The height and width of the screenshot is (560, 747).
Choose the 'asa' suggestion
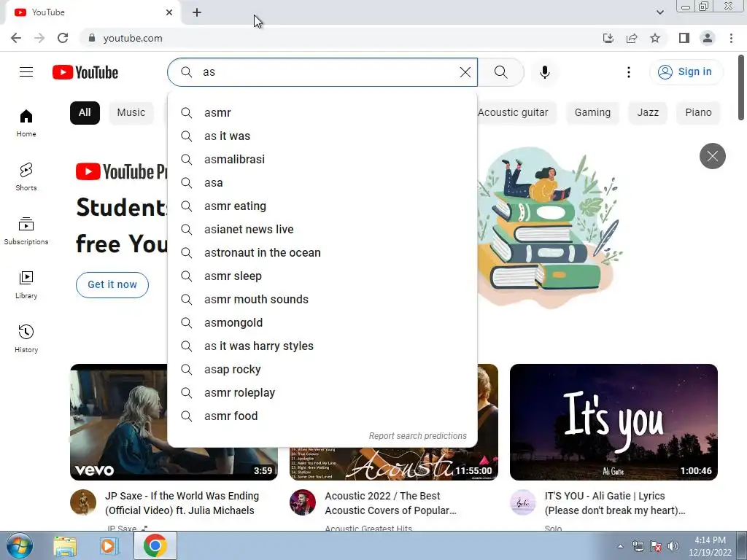point(322,183)
